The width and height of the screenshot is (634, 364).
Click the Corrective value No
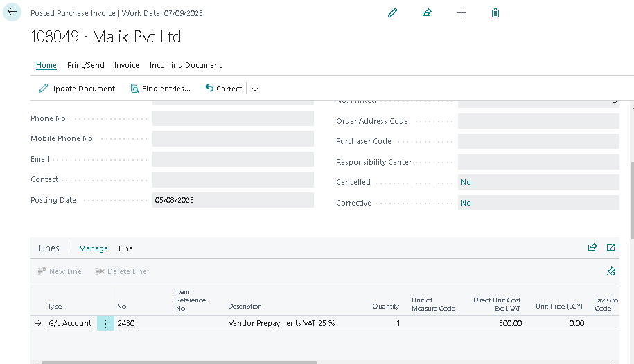(466, 203)
